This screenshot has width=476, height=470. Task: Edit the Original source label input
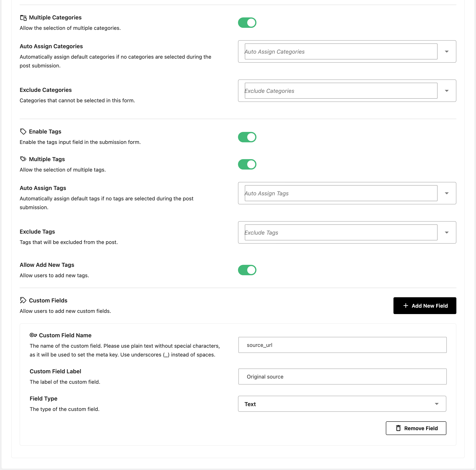342,377
